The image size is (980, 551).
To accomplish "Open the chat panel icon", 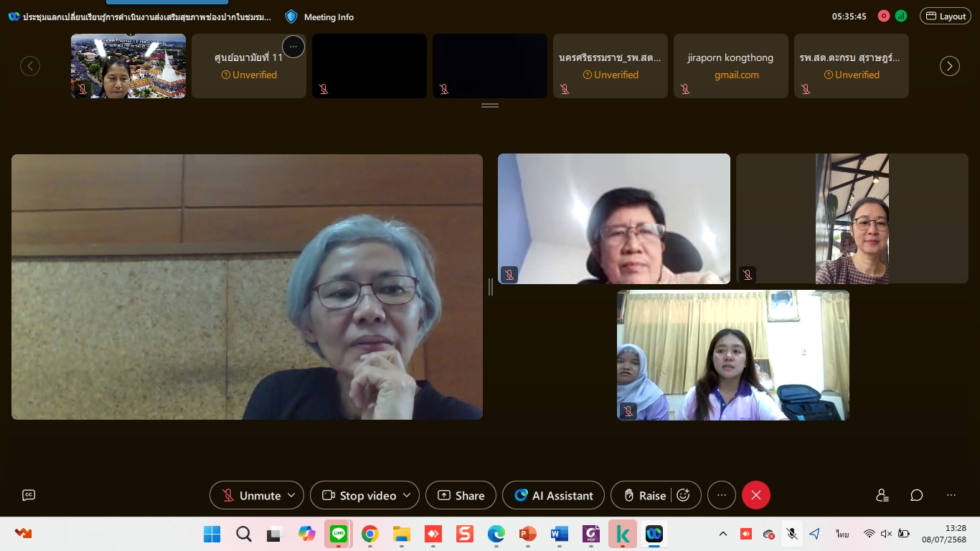I will 916,495.
